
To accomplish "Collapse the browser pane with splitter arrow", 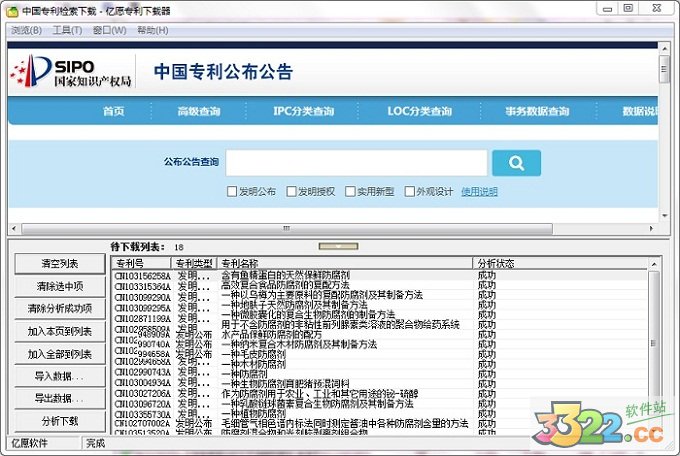I will 338,246.
